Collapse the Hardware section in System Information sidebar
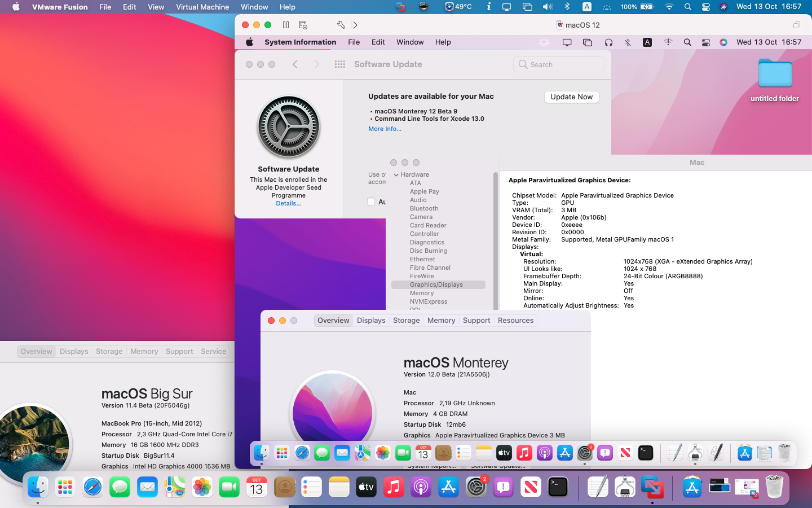Viewport: 812px width, 508px height. [396, 175]
